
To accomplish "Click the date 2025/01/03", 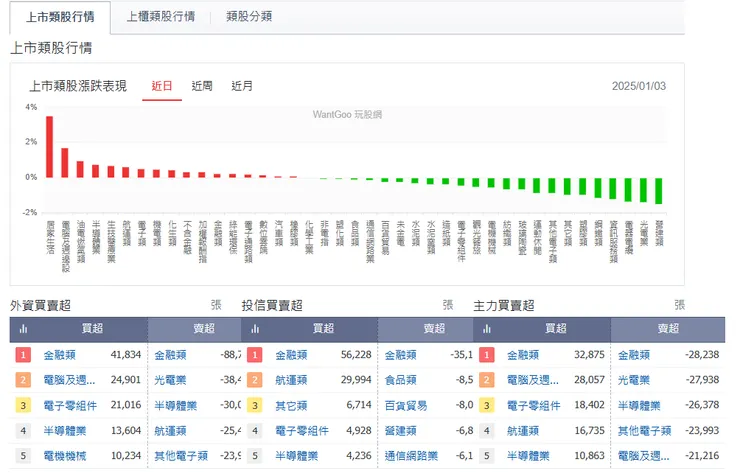I will click(x=639, y=86).
